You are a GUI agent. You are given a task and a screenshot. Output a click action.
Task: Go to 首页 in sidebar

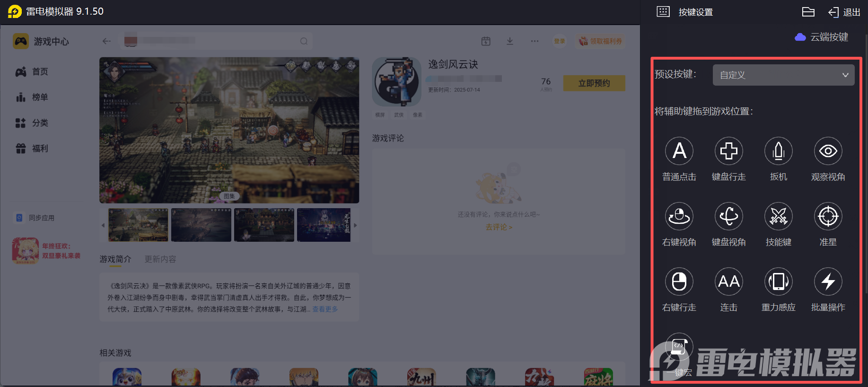click(x=32, y=71)
